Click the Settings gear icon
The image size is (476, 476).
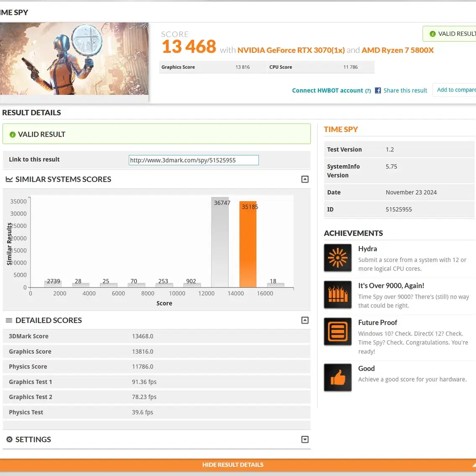(9, 439)
